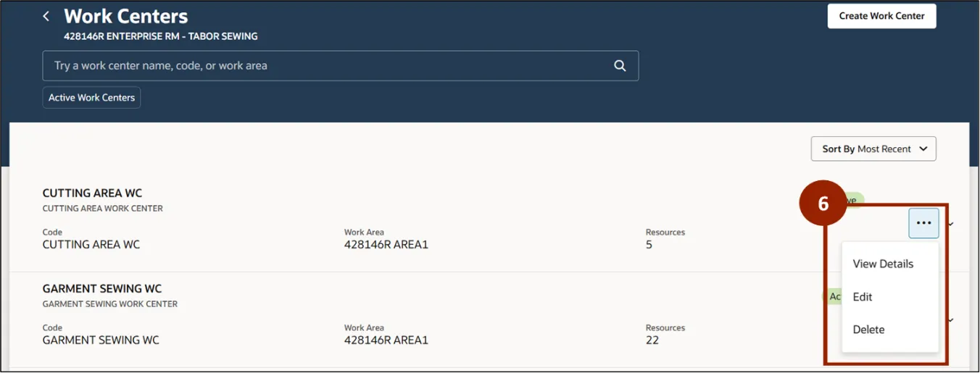Click the Create Work Center button

881,16
